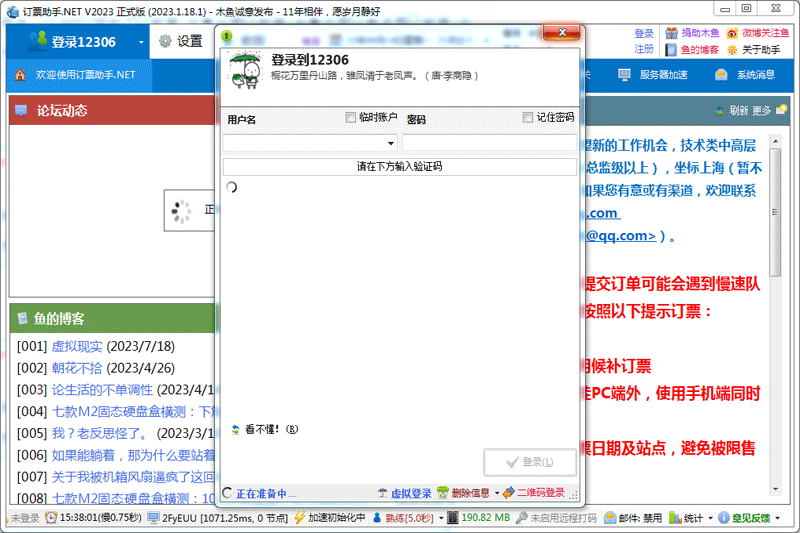
Task: Click the person icon beside 熟练[5.0秒]
Action: click(377, 518)
